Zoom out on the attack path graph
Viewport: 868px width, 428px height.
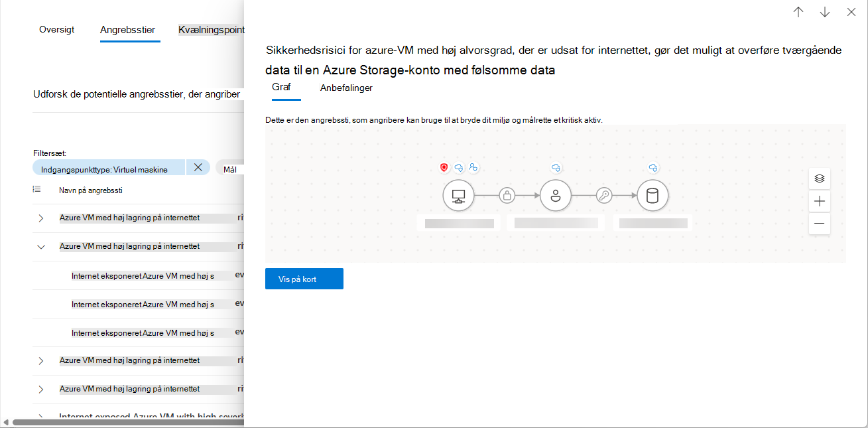820,224
